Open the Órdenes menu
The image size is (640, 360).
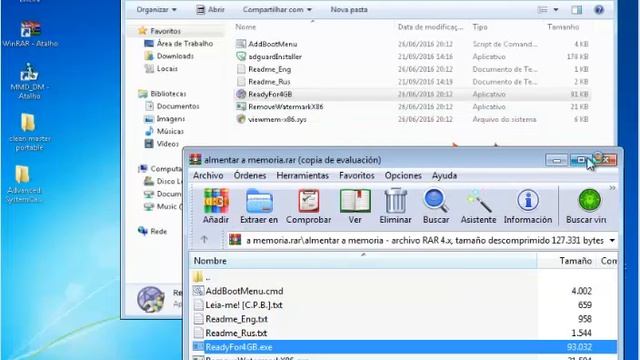250,176
